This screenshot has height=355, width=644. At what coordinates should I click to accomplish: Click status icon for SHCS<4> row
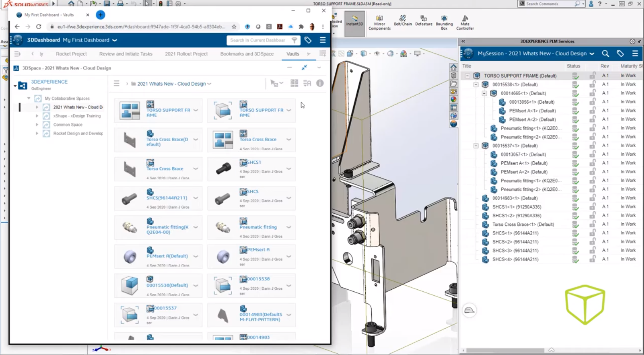[575, 259]
